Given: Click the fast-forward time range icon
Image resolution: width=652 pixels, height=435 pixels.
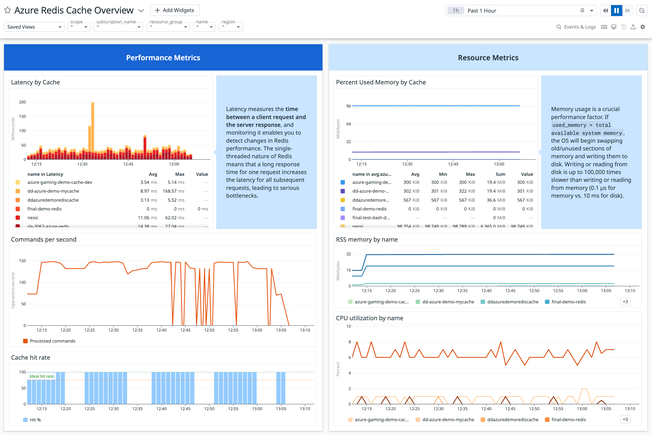Looking at the screenshot, I should coord(628,10).
